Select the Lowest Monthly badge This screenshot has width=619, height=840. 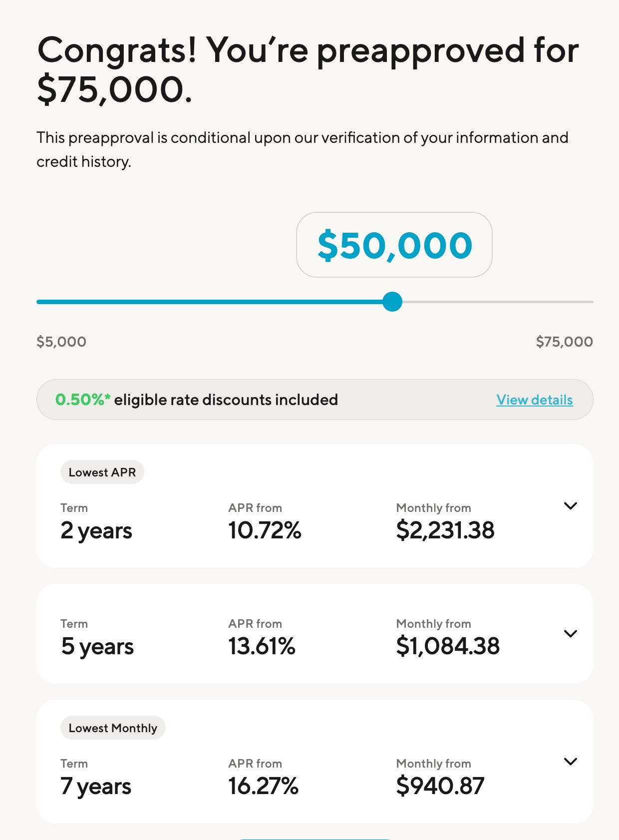[x=113, y=728]
